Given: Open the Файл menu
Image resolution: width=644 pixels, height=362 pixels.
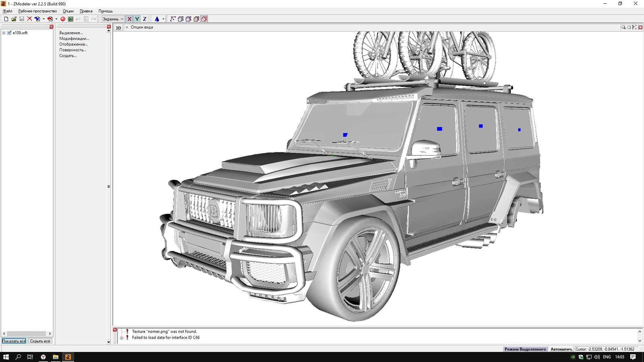Looking at the screenshot, I should 7,11.
